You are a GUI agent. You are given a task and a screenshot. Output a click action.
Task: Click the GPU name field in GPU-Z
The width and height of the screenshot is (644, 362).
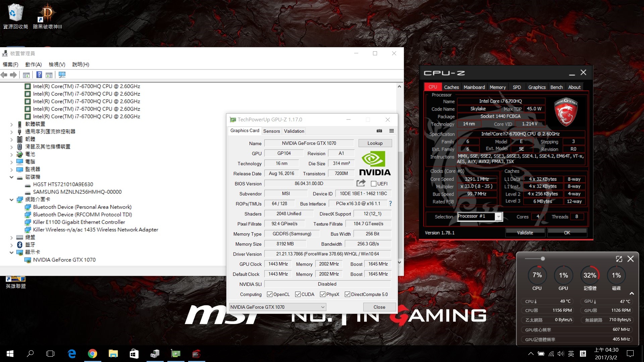click(309, 143)
